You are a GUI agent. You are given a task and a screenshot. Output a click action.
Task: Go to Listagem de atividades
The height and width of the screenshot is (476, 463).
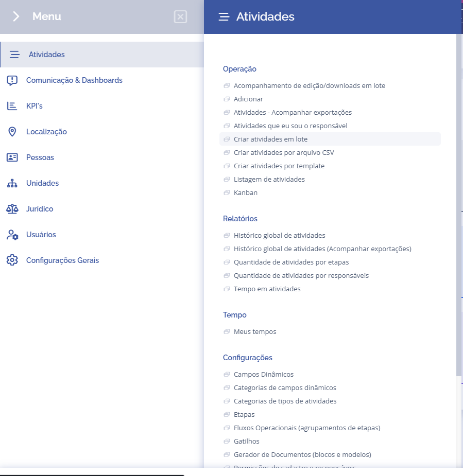click(269, 179)
